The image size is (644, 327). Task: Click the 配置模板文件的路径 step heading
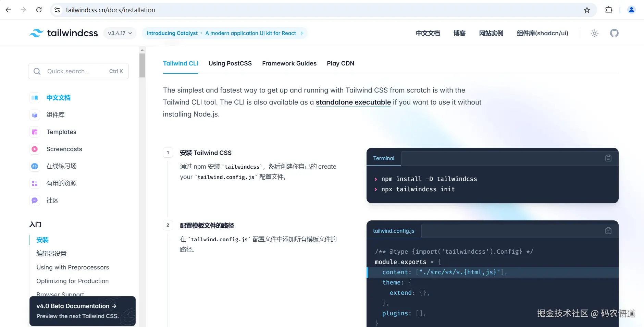click(x=207, y=226)
